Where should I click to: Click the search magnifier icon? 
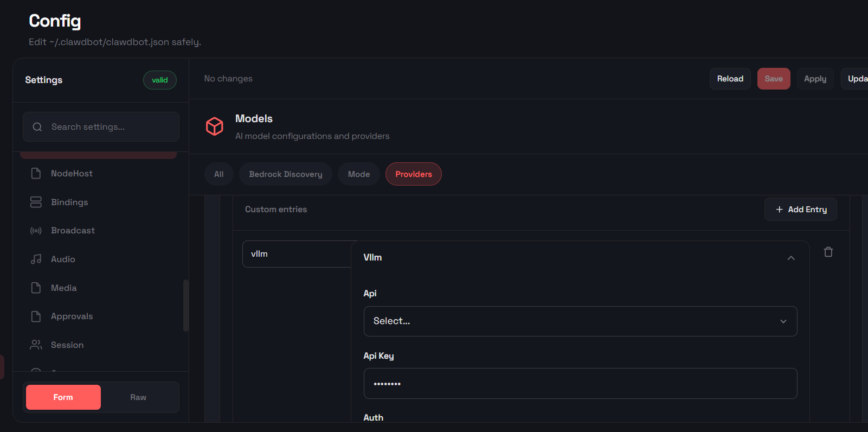coord(37,127)
